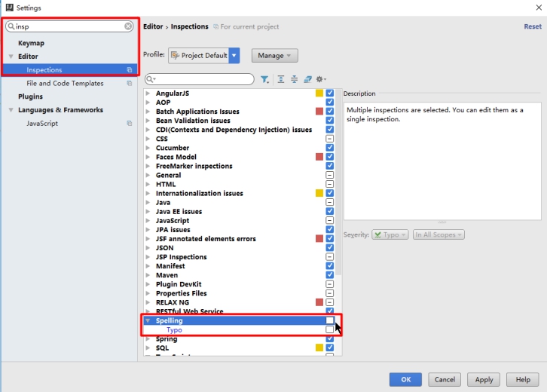
Task: Click the expand all inspections icon
Action: (281, 79)
